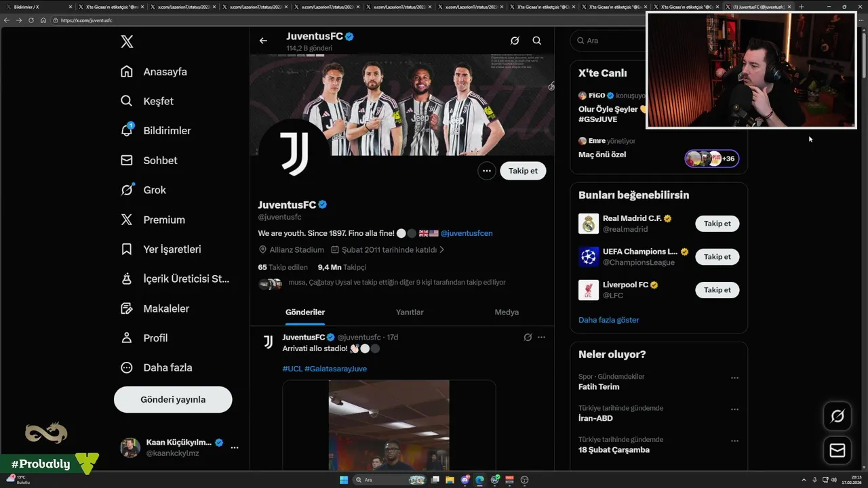The image size is (868, 488).
Task: Switch to Bildirimler / X browser tab
Action: coord(37,7)
